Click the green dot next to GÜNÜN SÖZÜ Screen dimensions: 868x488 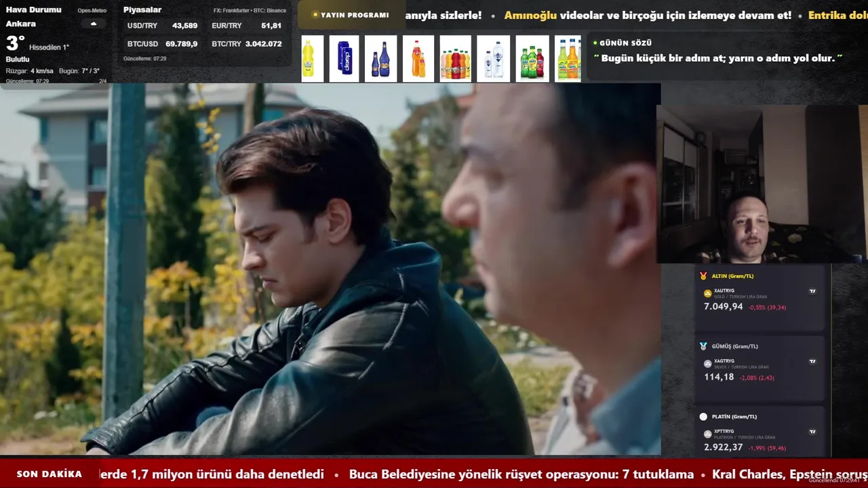[x=595, y=43]
